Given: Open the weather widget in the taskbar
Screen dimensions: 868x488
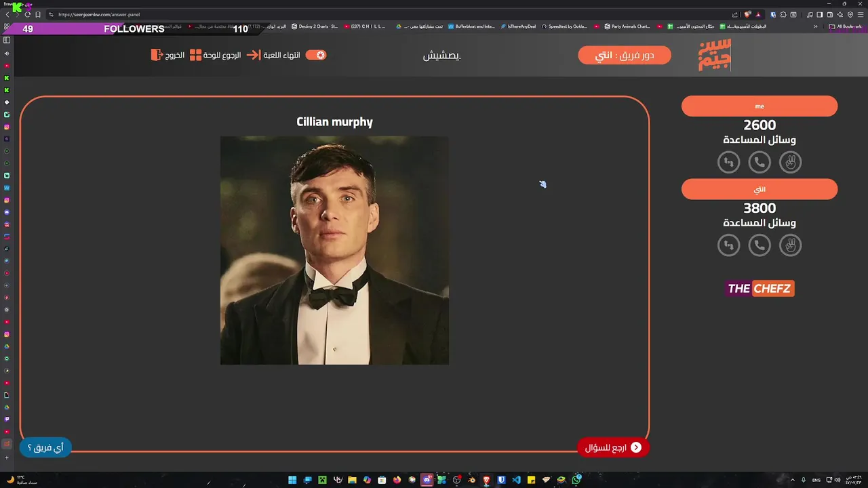Looking at the screenshot, I should coord(20,480).
